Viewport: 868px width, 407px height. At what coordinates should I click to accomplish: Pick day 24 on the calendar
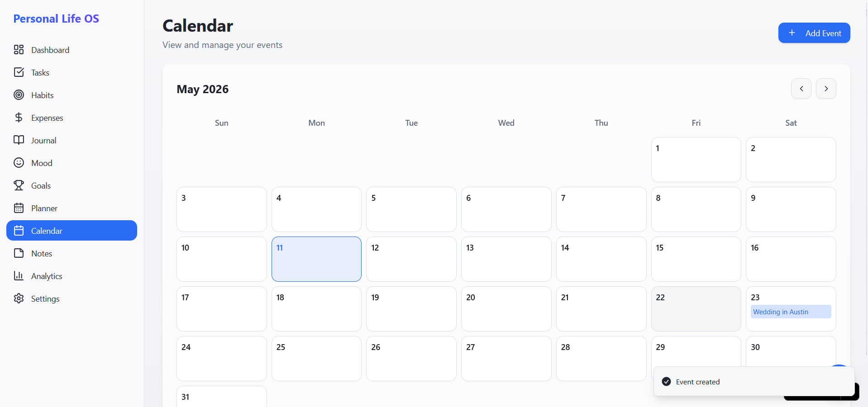tap(222, 359)
